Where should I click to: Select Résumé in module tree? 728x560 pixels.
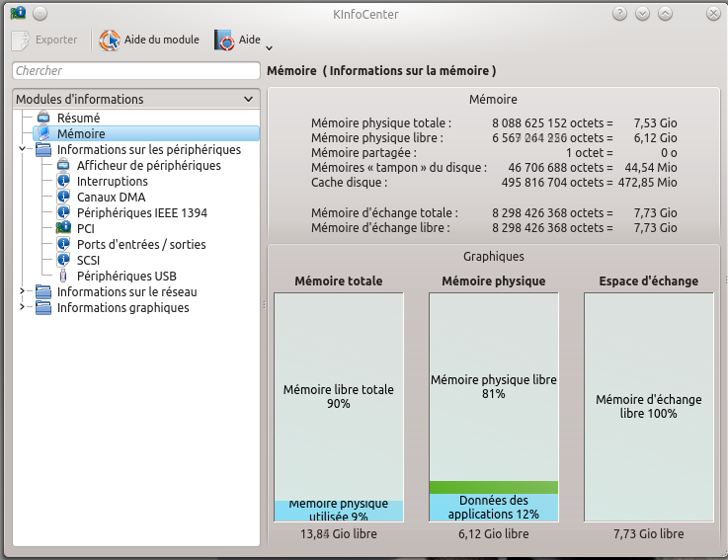tap(78, 118)
